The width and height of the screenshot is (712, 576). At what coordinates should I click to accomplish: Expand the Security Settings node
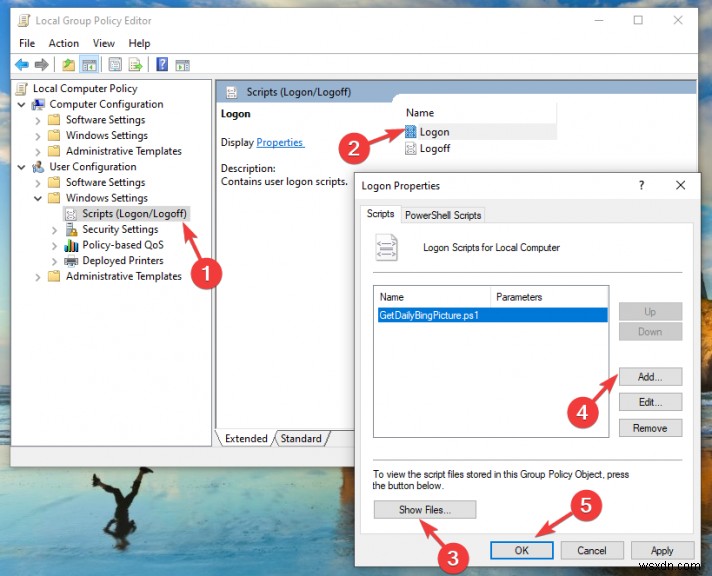(54, 230)
